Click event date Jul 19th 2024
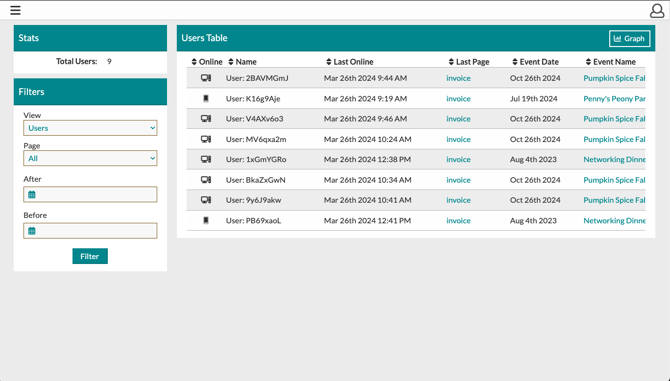Viewport: 670px width, 381px height. pos(534,99)
